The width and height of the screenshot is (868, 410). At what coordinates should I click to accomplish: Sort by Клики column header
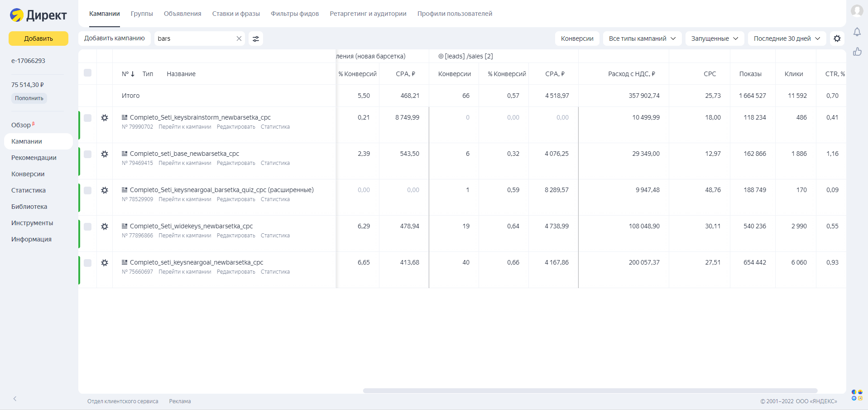tap(794, 74)
